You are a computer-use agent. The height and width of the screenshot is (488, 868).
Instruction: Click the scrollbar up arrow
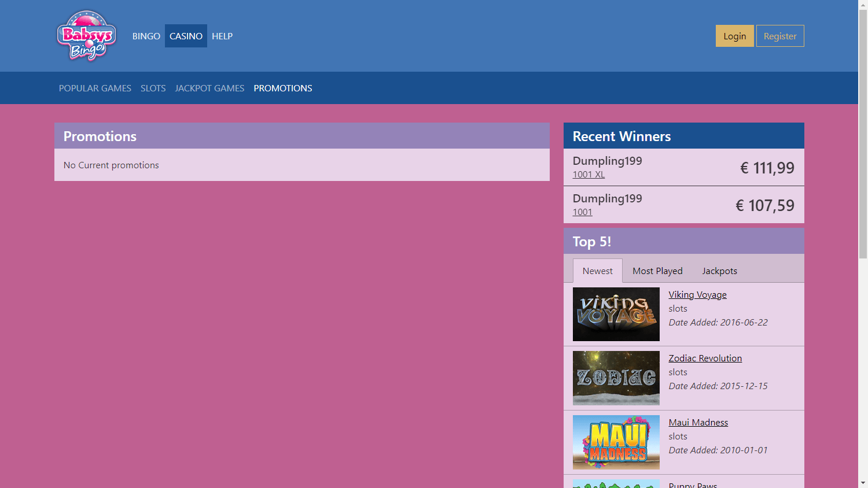[863, 5]
